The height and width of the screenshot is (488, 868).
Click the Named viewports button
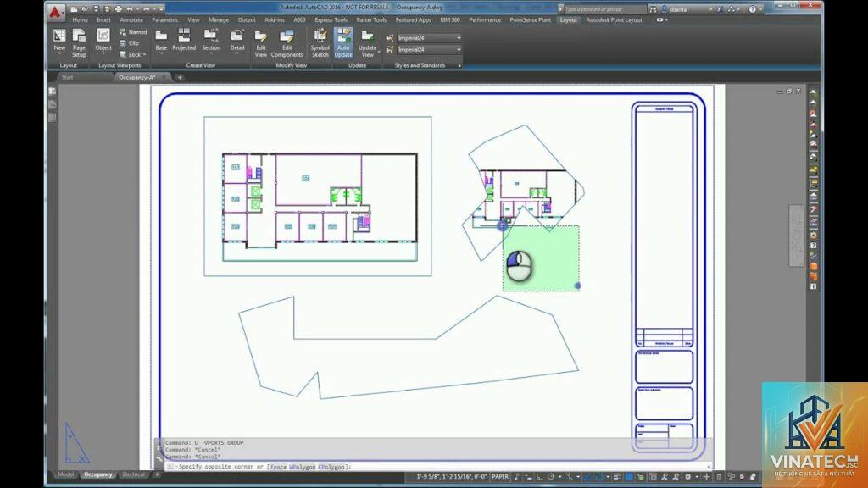coord(133,32)
